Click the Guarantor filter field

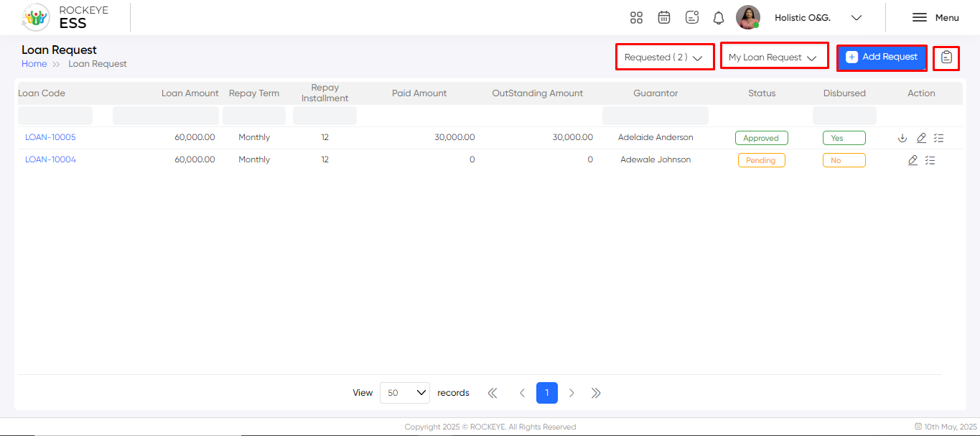[655, 116]
